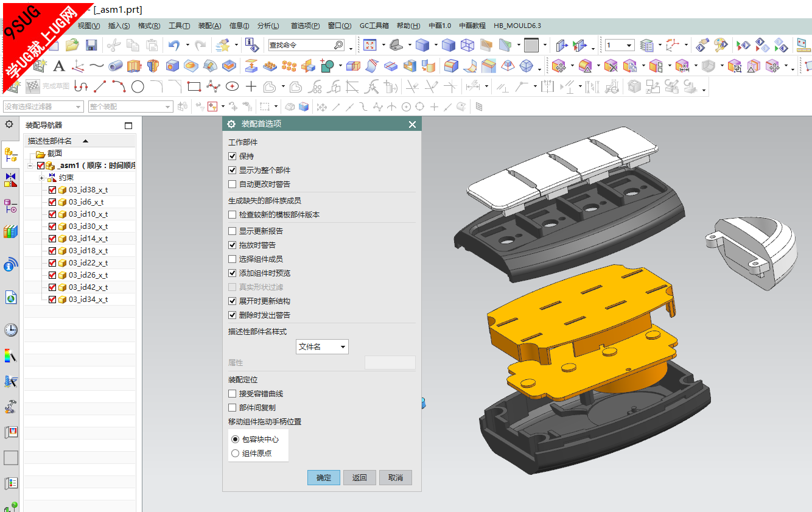Open the 首选项(P) menu
The image size is (812, 512).
pyautogui.click(x=305, y=26)
